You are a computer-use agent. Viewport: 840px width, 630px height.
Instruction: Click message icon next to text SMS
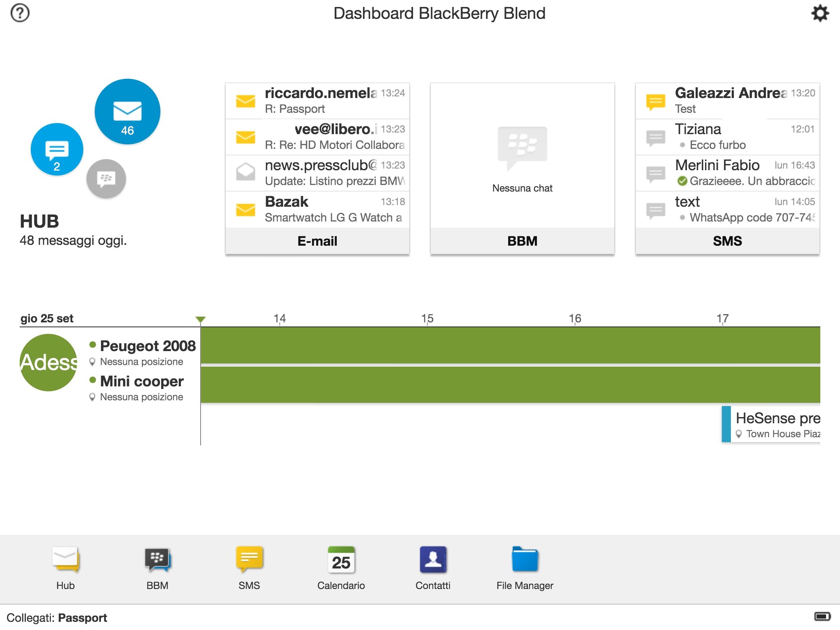656,211
